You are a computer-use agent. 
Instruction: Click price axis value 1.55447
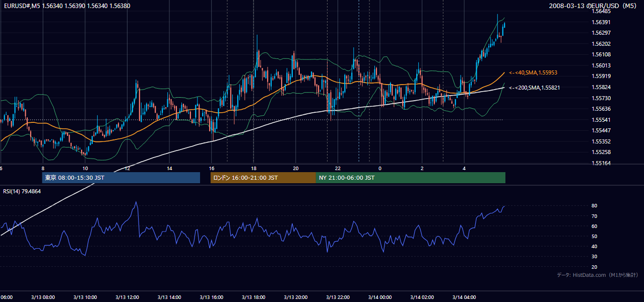click(x=601, y=130)
